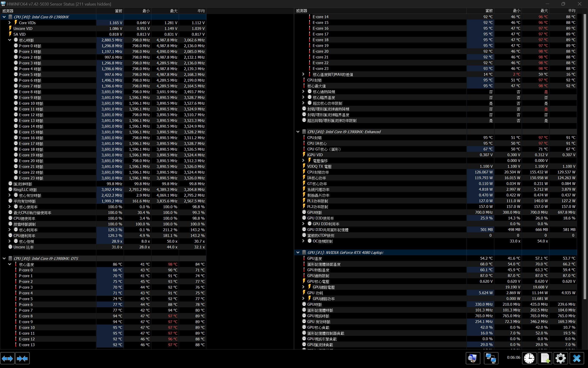Expand the 核心過熱降頻 row
This screenshot has height=368, width=588.
[x=303, y=92]
